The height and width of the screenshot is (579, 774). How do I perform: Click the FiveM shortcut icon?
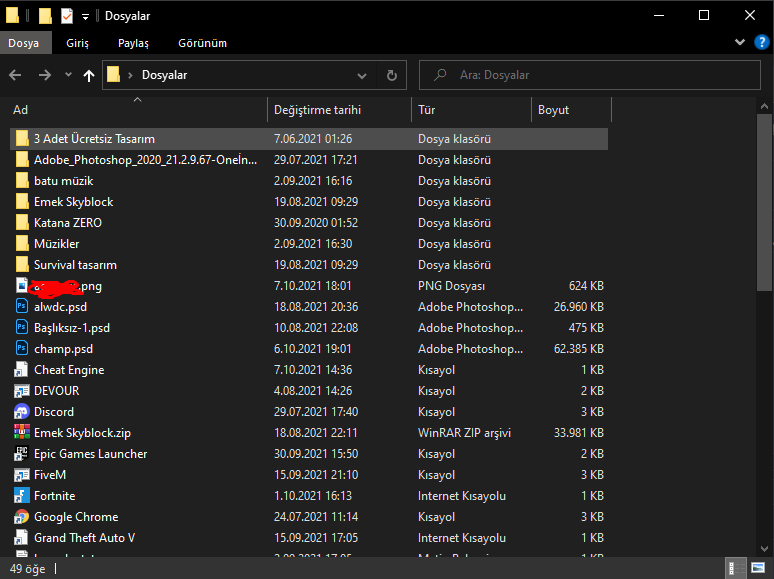click(x=22, y=474)
